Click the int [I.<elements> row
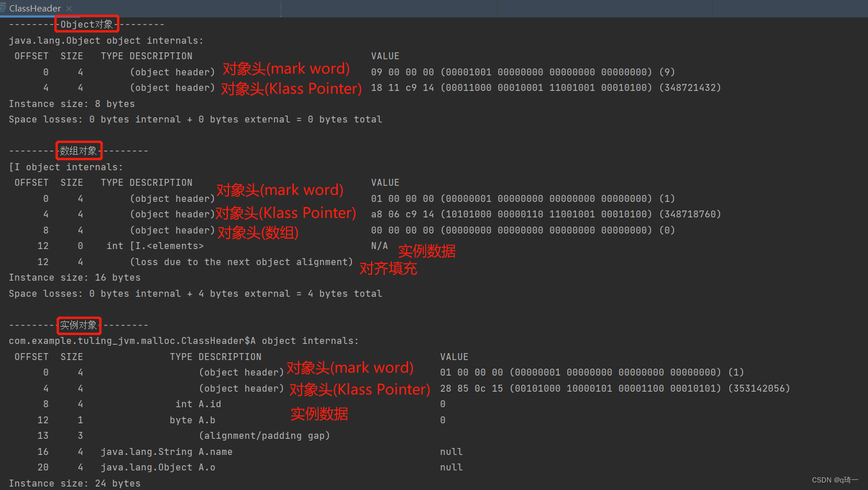This screenshot has width=868, height=490. click(x=155, y=246)
